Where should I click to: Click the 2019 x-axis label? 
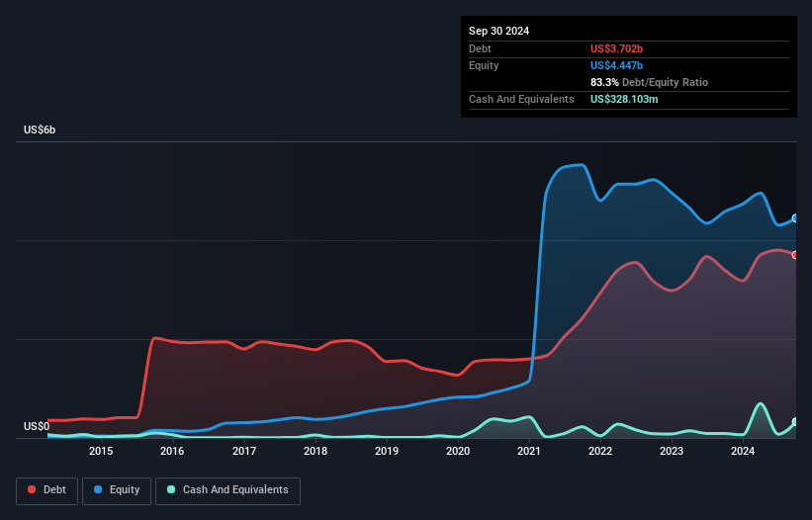[x=387, y=451]
